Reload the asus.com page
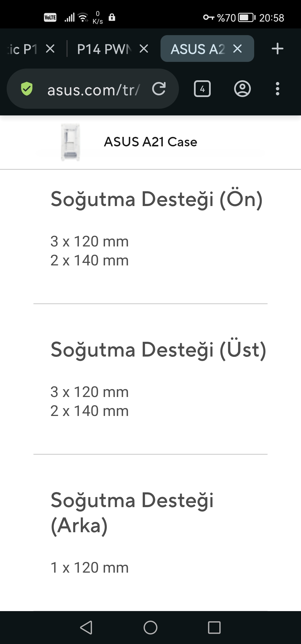 (x=159, y=89)
